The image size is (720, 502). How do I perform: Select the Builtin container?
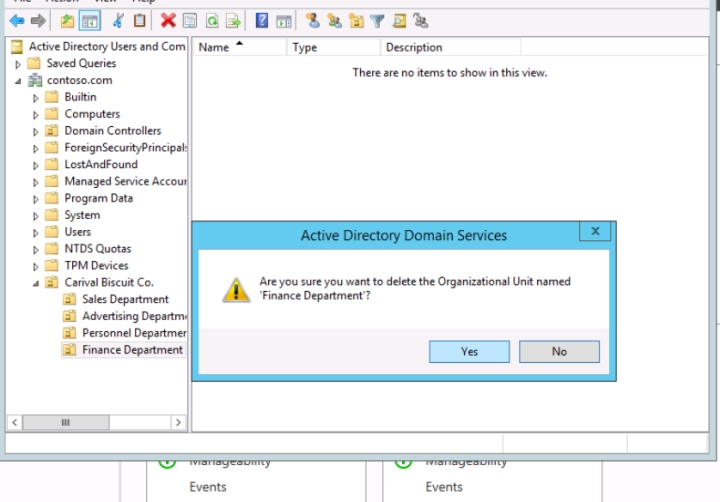(x=80, y=97)
